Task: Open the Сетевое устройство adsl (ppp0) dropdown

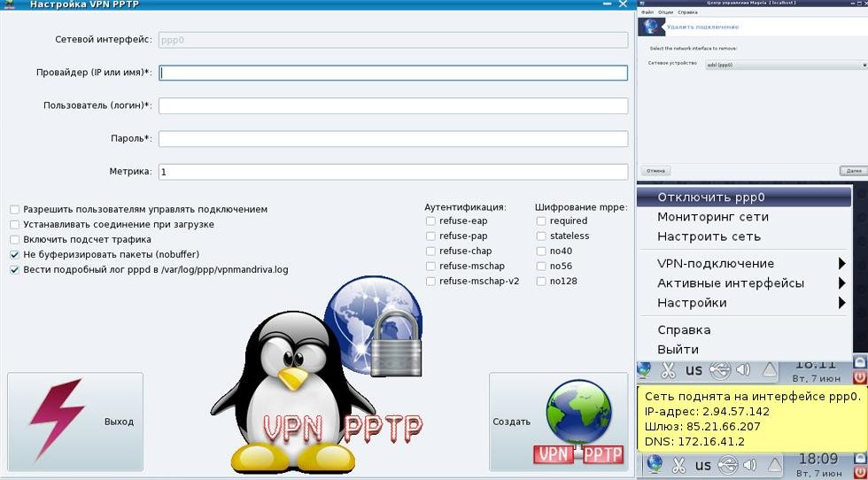Action: 787,65
